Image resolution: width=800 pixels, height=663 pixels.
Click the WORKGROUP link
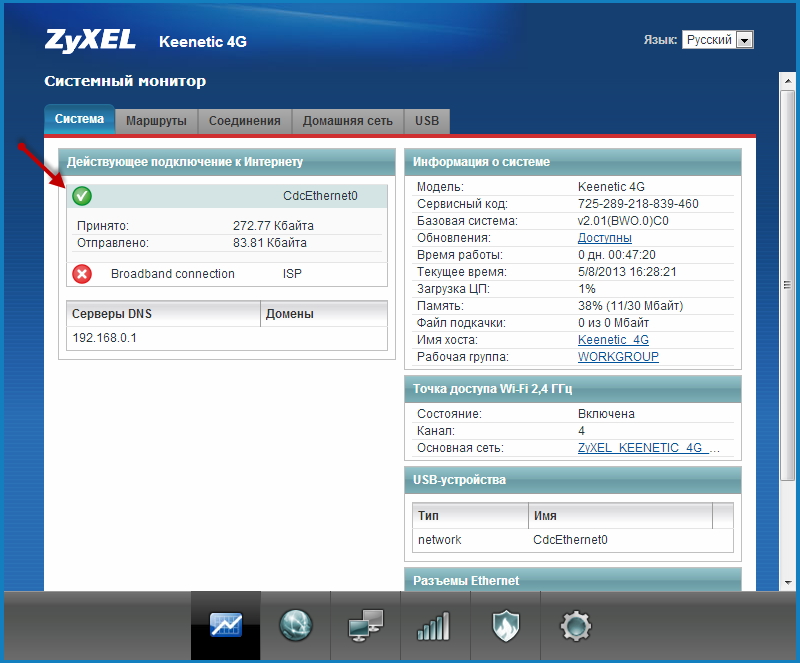pyautogui.click(x=618, y=357)
